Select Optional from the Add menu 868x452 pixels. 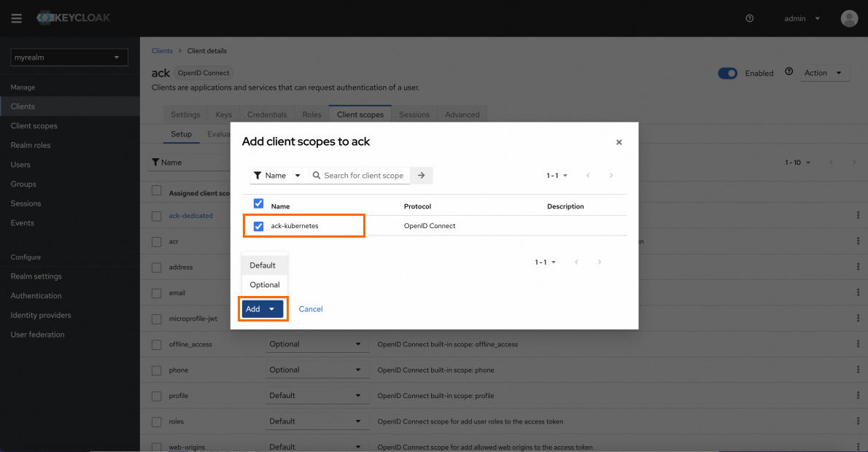[265, 285]
